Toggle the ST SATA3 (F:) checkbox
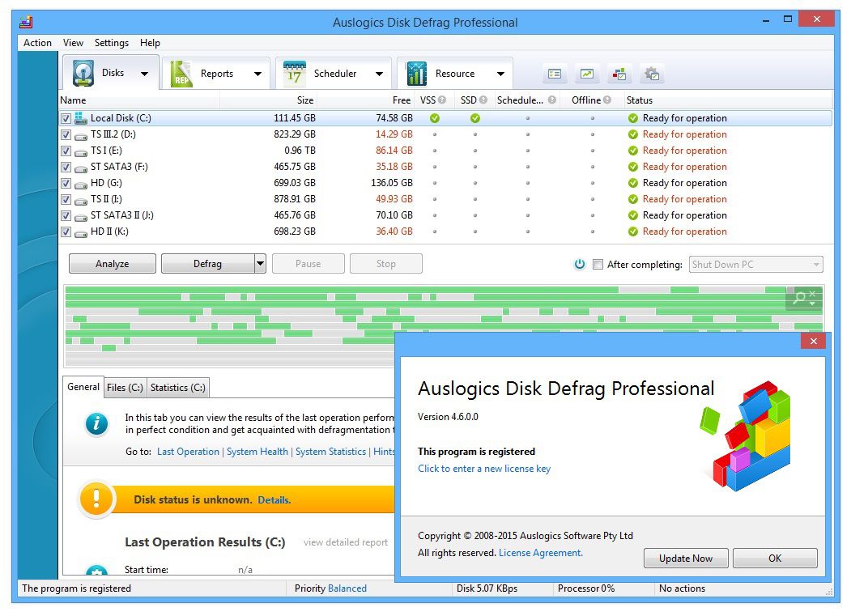The width and height of the screenshot is (851, 616). click(66, 168)
